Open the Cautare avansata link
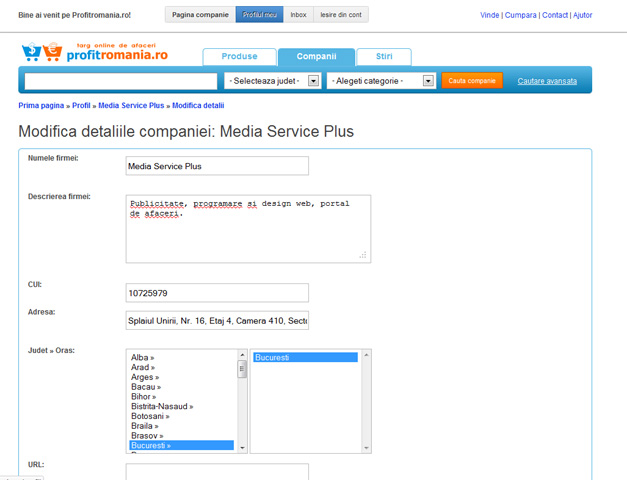The height and width of the screenshot is (480, 627). coord(547,81)
